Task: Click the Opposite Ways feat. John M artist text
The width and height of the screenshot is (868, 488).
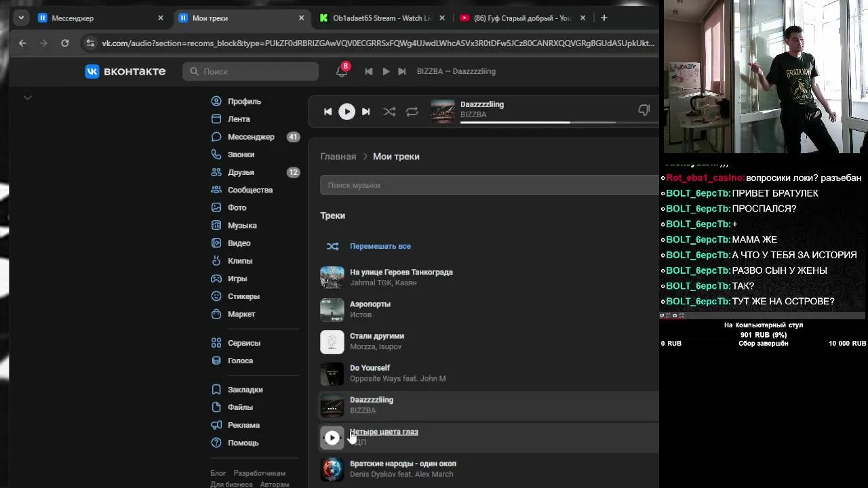Action: tap(397, 379)
